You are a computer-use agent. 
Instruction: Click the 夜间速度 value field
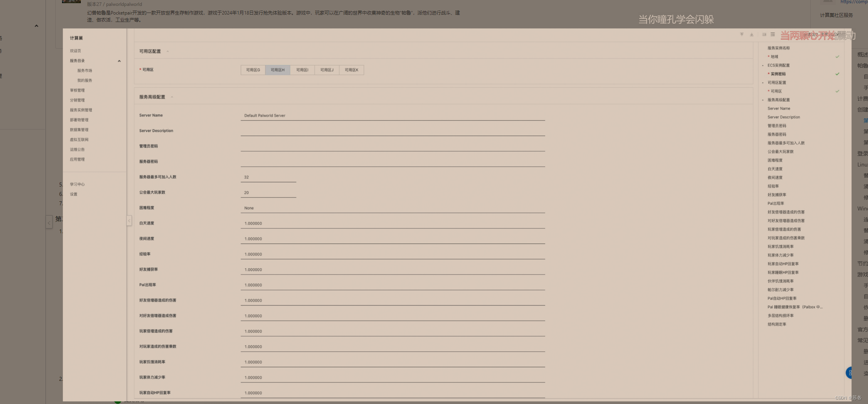pos(393,239)
